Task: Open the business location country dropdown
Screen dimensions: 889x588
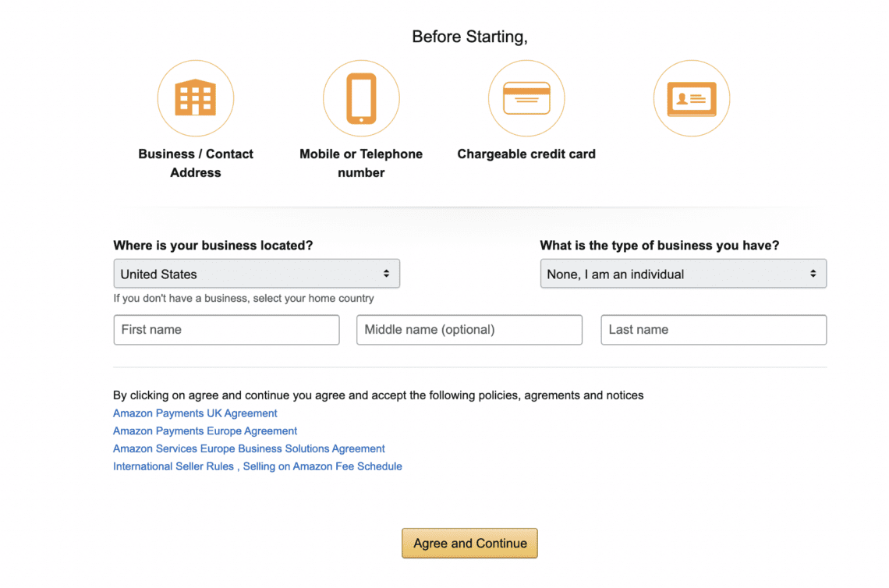Action: (257, 274)
